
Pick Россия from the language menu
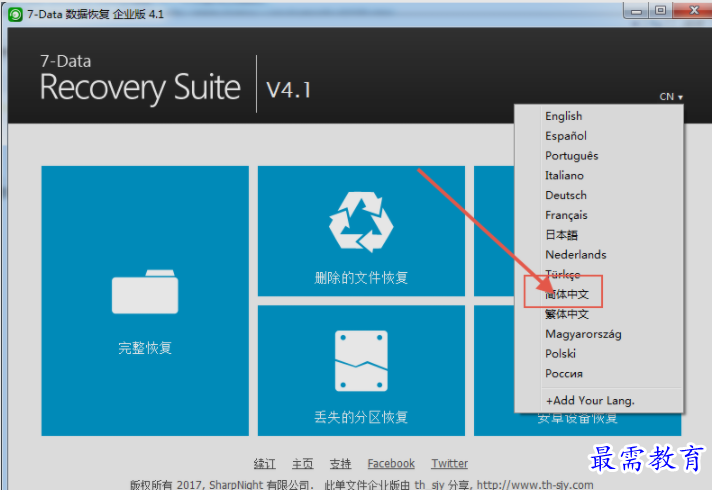tap(564, 374)
